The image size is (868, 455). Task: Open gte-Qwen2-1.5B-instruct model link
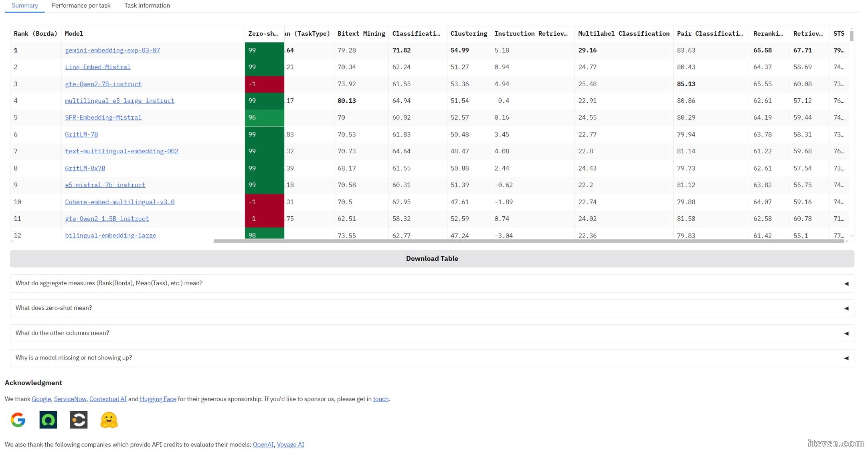[x=107, y=219]
